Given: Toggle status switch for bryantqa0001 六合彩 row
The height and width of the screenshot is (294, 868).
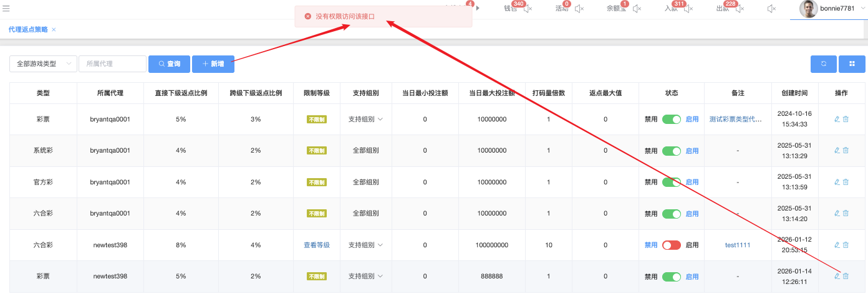Looking at the screenshot, I should pos(671,214).
